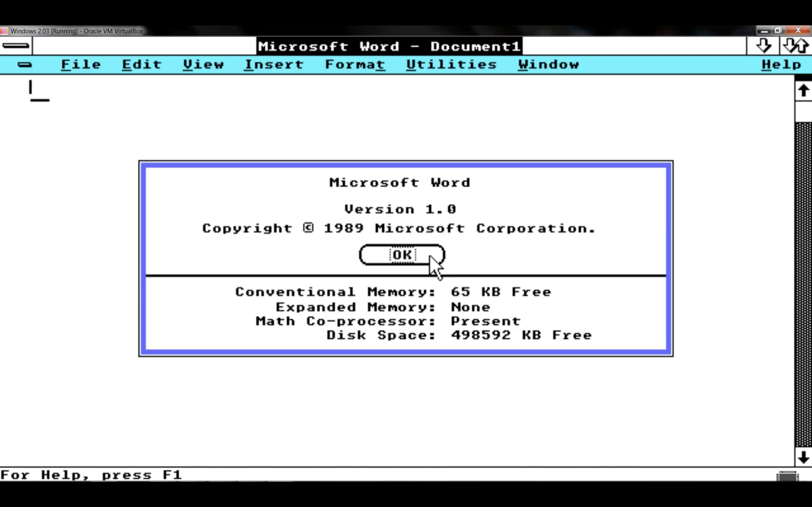This screenshot has height=507, width=812.
Task: Open the document control menu in menu bar
Action: [25, 65]
